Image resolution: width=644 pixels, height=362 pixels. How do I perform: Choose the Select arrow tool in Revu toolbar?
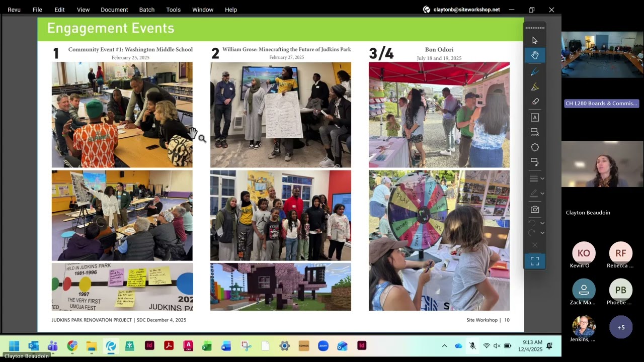click(535, 41)
